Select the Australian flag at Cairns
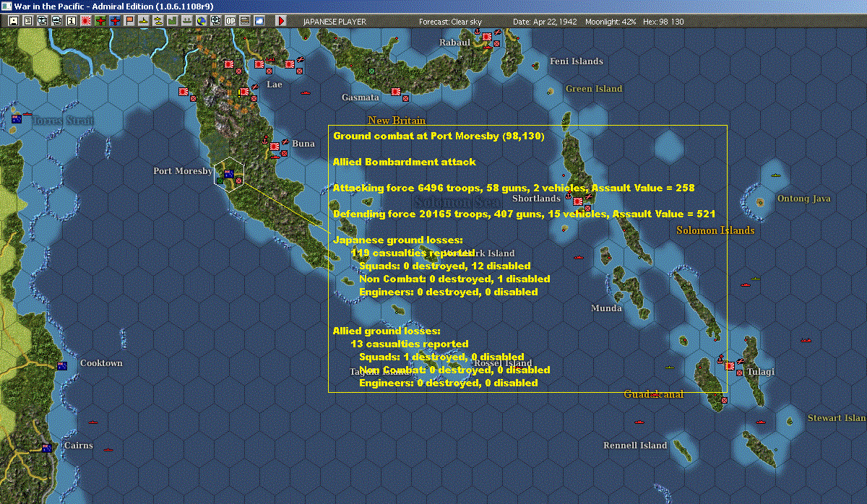The width and height of the screenshot is (867, 504). point(47,448)
